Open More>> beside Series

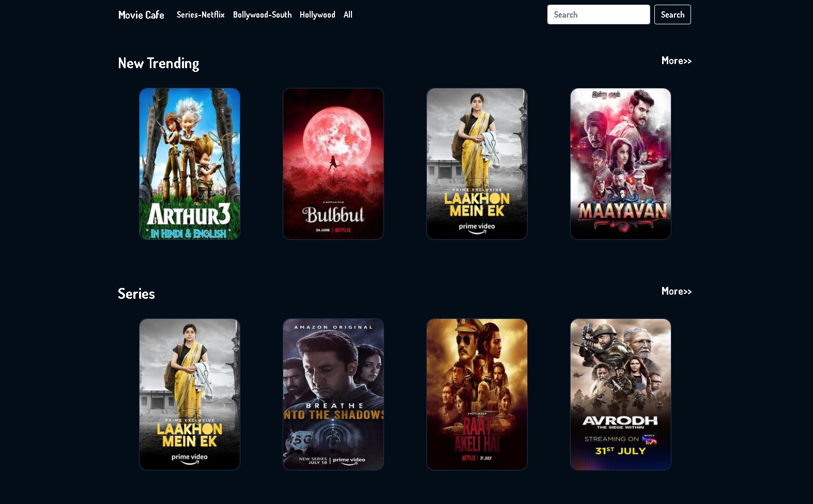point(677,291)
